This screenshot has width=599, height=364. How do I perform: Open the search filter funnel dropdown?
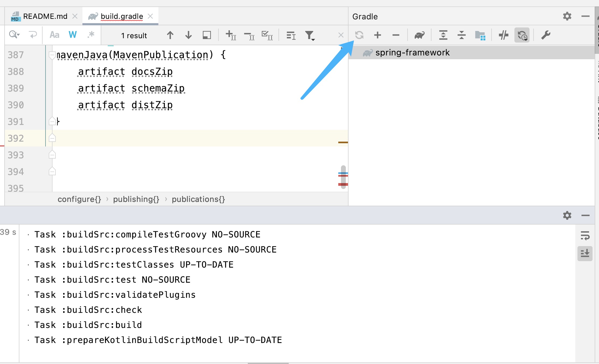click(310, 36)
